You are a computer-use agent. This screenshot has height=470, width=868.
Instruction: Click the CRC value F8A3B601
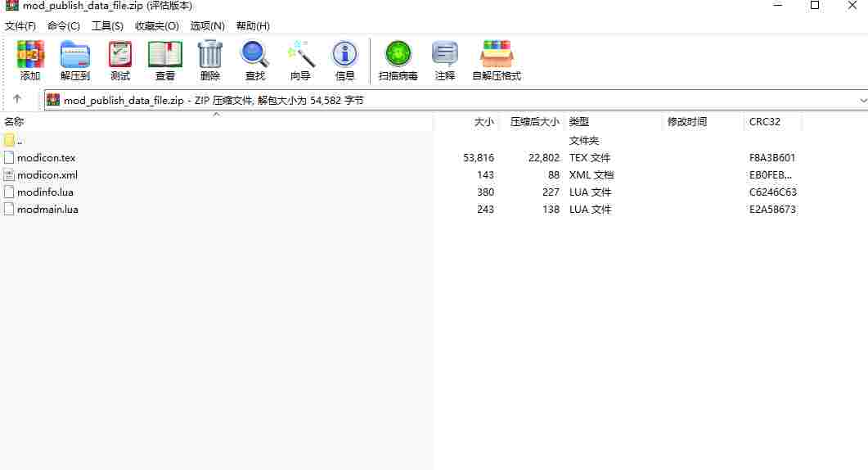(x=772, y=158)
